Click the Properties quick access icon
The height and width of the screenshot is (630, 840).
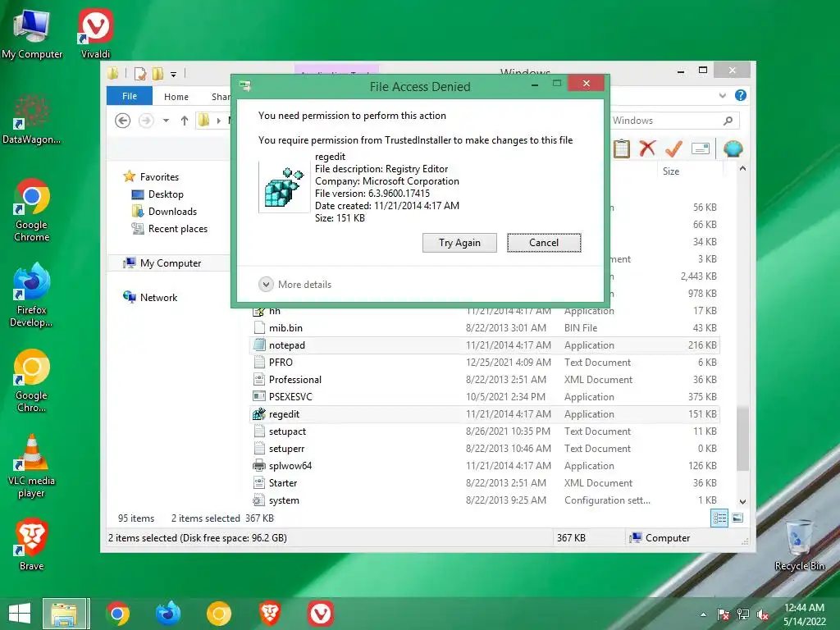pos(140,73)
